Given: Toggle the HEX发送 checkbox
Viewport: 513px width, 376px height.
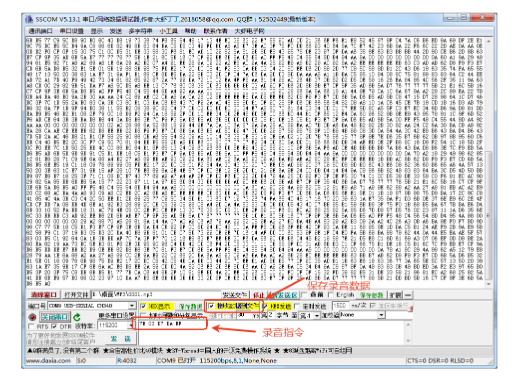Looking at the screenshot, I should (x=266, y=306).
